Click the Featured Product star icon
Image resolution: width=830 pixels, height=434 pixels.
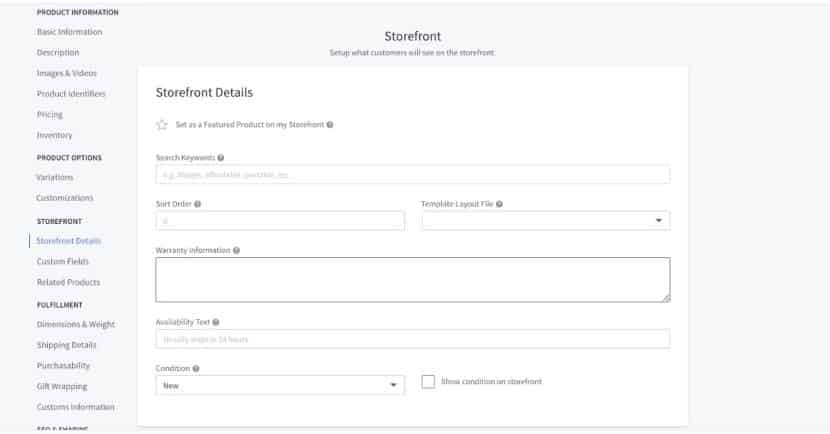pyautogui.click(x=162, y=125)
